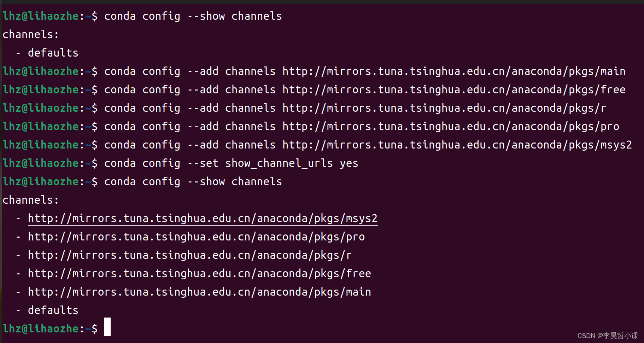
Task: Click the last 'defaults' channel entry
Action: tap(53, 310)
